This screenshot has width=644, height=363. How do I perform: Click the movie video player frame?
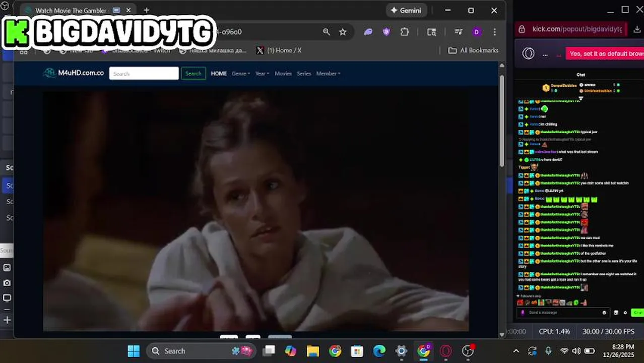coord(256,211)
